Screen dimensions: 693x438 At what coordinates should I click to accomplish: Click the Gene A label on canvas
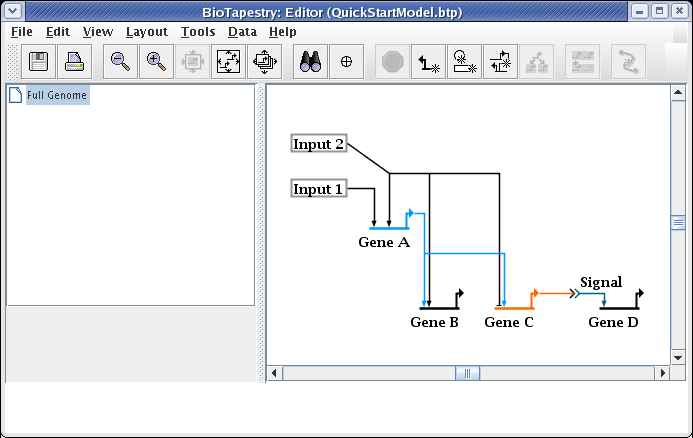click(384, 243)
